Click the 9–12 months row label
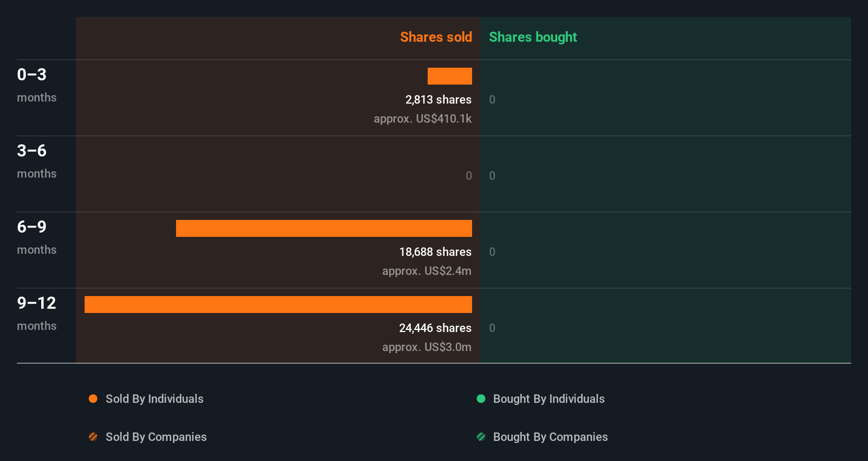This screenshot has width=868, height=461. click(36, 313)
